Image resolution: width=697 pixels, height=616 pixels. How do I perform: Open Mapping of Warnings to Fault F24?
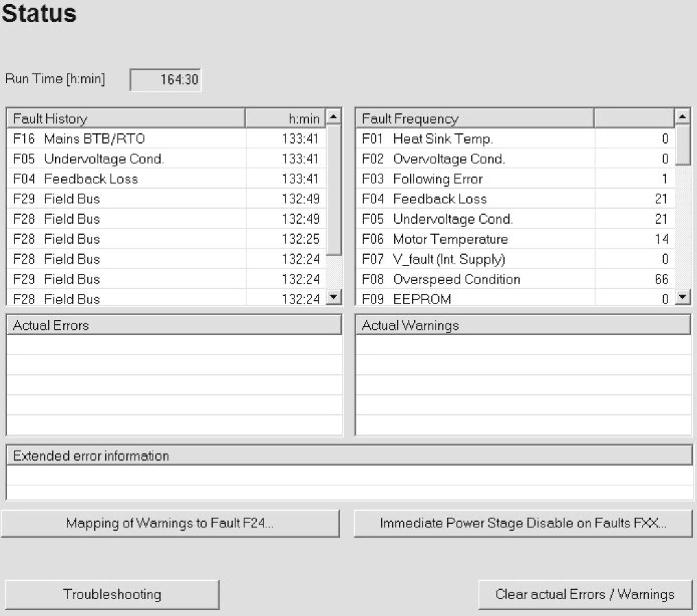[x=170, y=523]
